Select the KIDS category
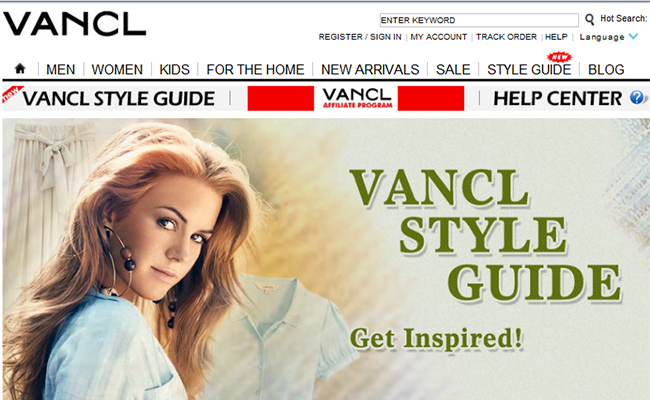This screenshot has width=650, height=400. tap(175, 69)
